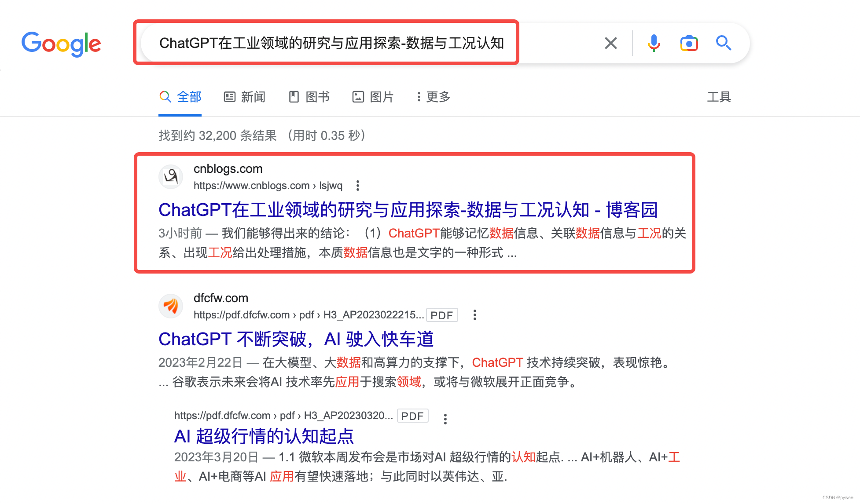860x504 pixels.
Task: Switch to the 图片 (Images) tab
Action: click(373, 97)
